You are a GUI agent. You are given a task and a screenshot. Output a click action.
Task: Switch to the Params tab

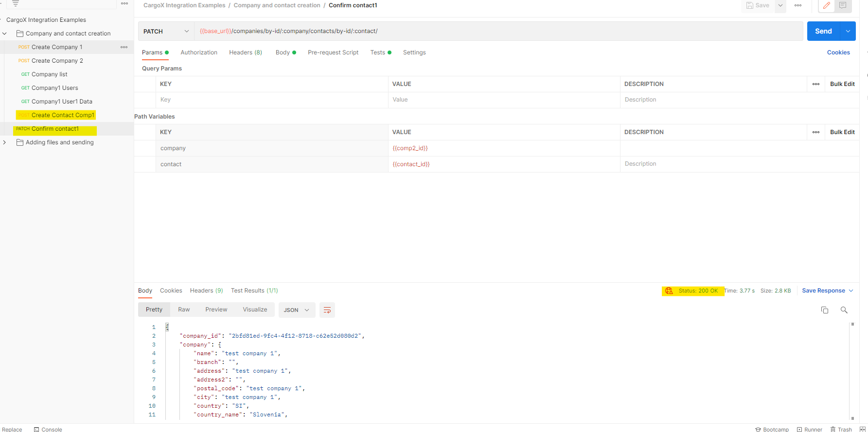pos(155,52)
